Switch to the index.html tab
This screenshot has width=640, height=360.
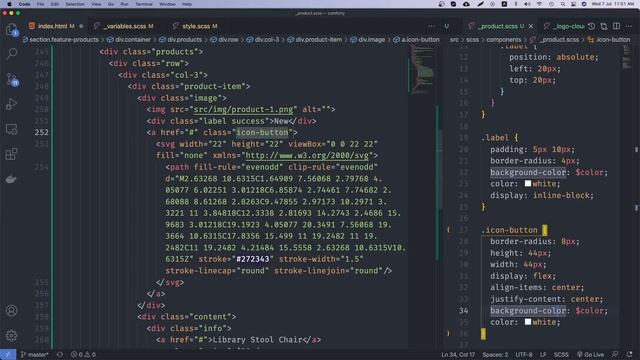[53, 26]
